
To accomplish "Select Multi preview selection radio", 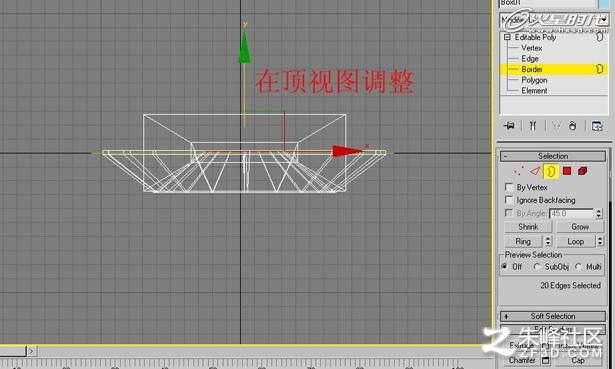I will tap(578, 267).
